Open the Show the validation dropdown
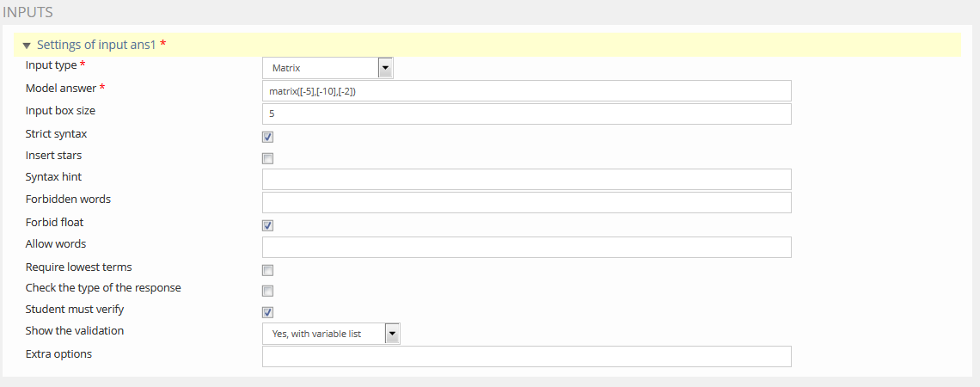 click(330, 334)
